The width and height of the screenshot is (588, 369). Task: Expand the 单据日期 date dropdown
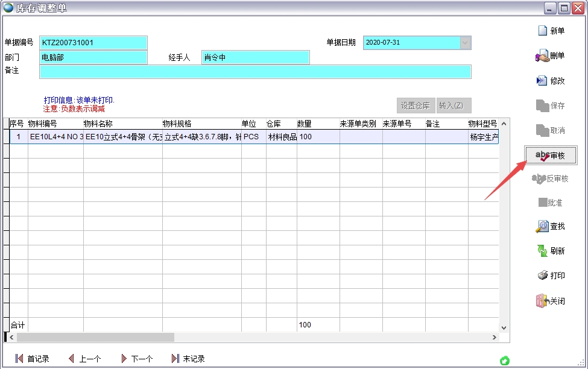[x=465, y=43]
